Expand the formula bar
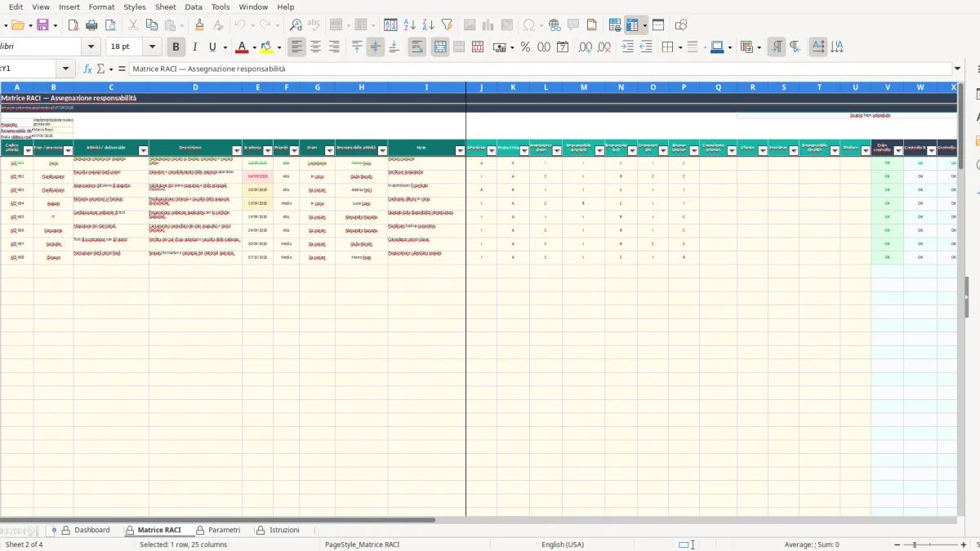Viewport: 980px width, 551px height. click(x=957, y=69)
